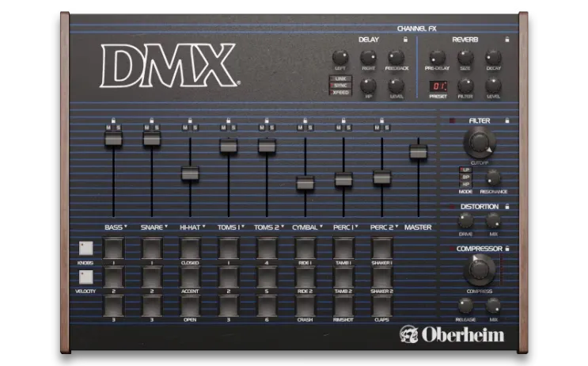The image size is (588, 366).
Task: Trigger the CLAPS pad
Action: (x=381, y=305)
